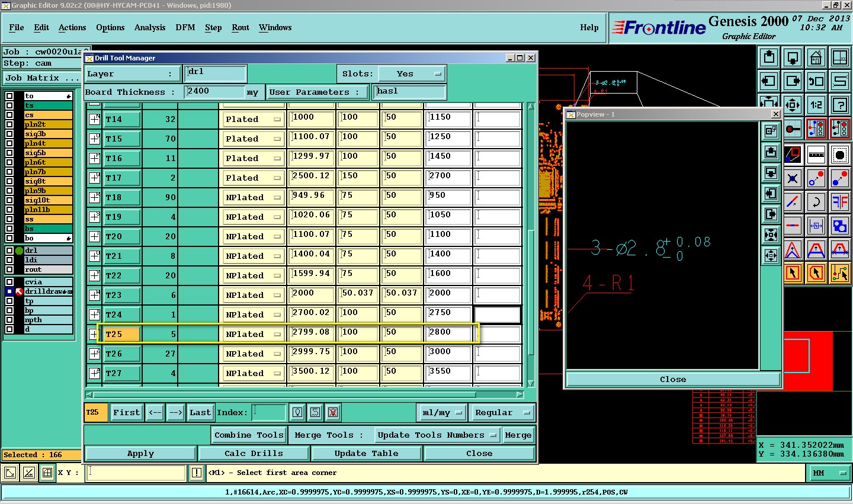Screen dimensions: 853x504
Task: Open the DFM menu
Action: pyautogui.click(x=185, y=28)
